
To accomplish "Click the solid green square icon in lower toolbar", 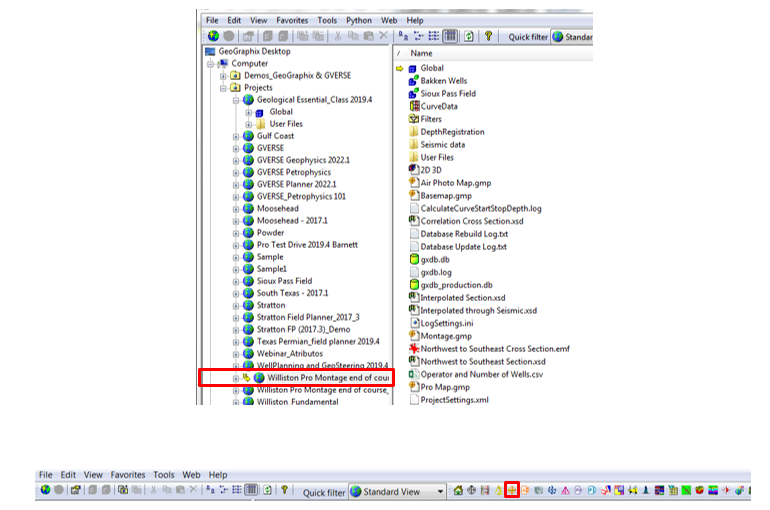I will [x=687, y=490].
